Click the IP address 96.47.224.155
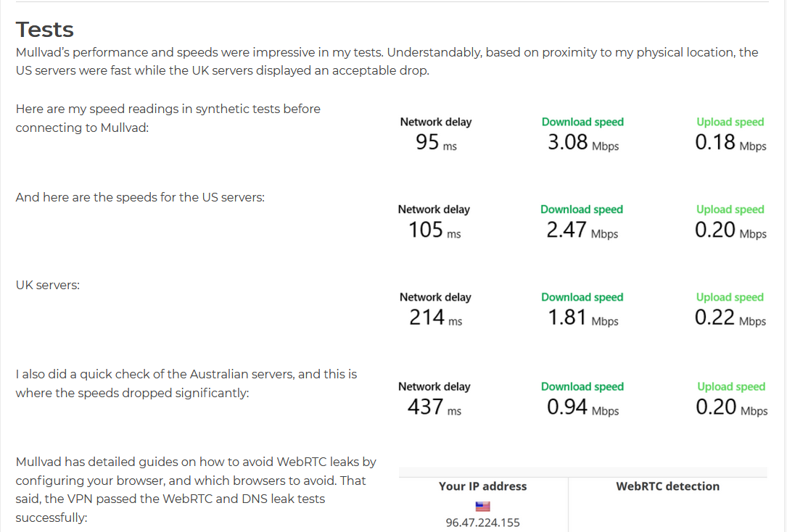Image resolution: width=787 pixels, height=532 pixels. point(483,523)
